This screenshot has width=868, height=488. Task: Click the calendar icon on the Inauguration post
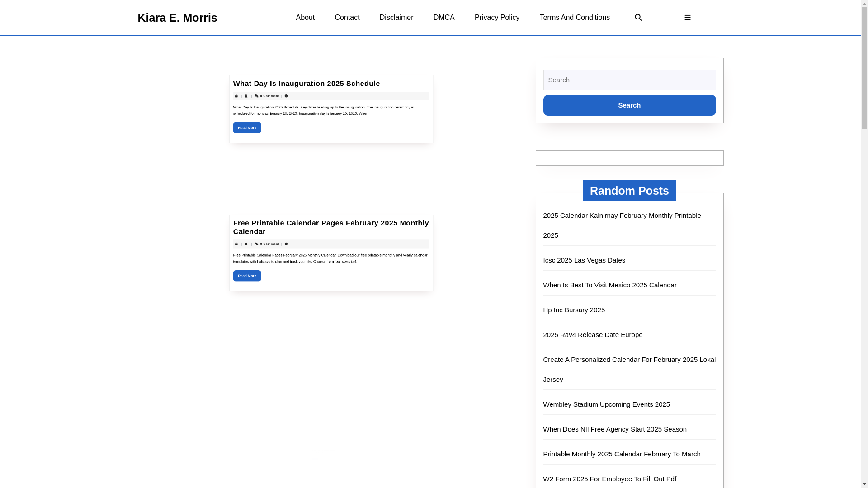236,96
